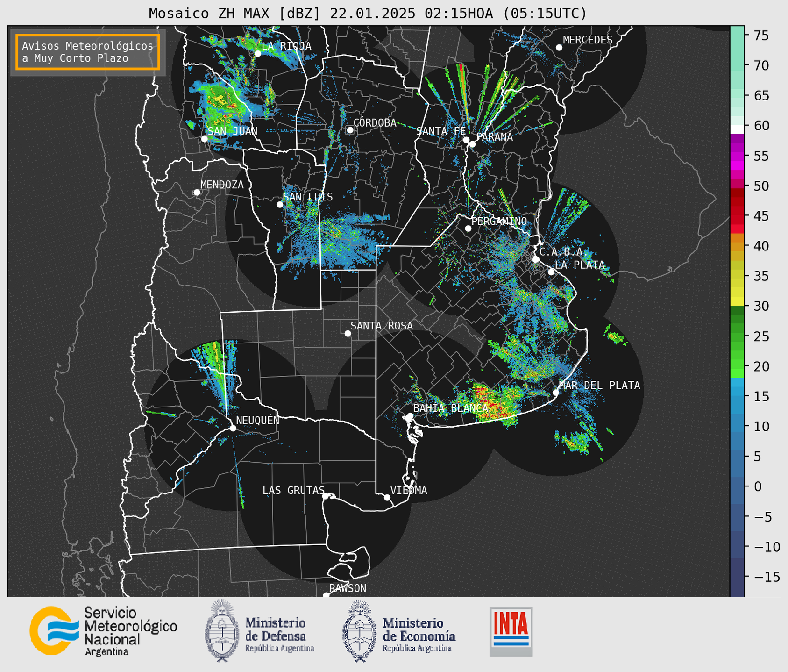Click the NEUQUÉN city dot
Screen dimensions: 788x672
[233, 428]
